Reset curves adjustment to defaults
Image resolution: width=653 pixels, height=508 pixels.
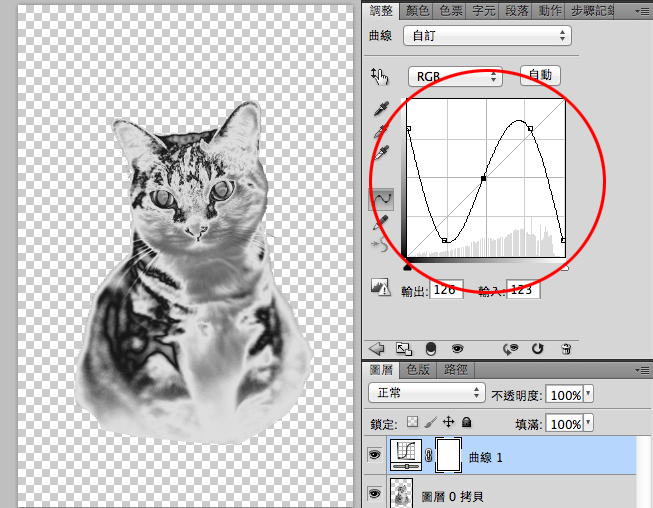coord(538,349)
